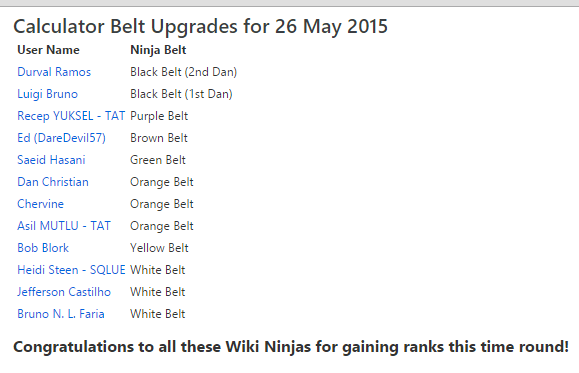
Task: Open Durval Ramos user profile link
Action: (x=54, y=72)
